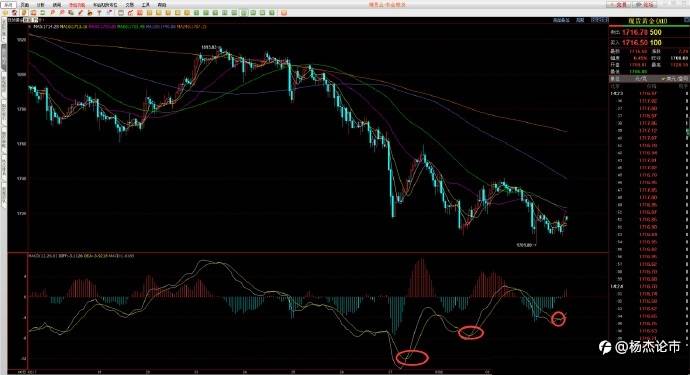Screen dimensions: 690x375
Task: Open the 分析 menu in the menu bar
Action: [x=40, y=5]
